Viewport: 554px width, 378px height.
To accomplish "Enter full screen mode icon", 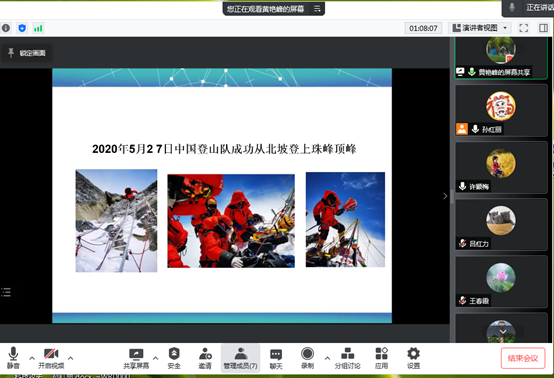I will coord(524,28).
